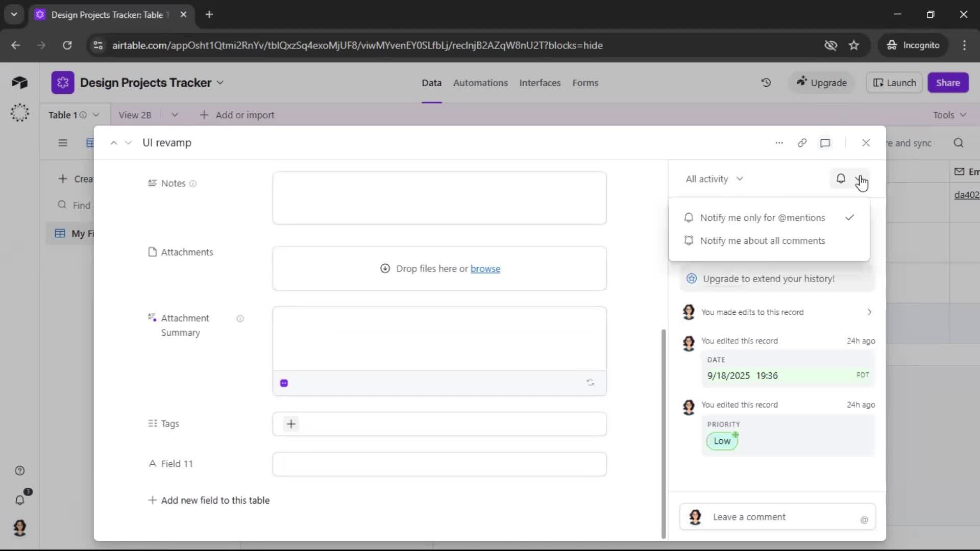
Task: Open the Design Projects Tracker name dropdown
Action: (220, 83)
